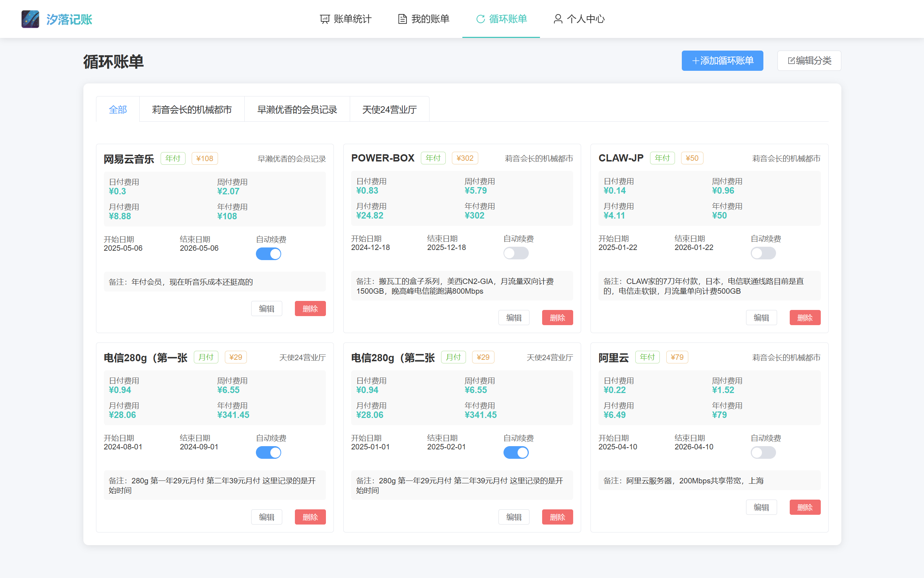Click the 网易云音乐 card title
Screen dimensions: 924x578
[128, 159]
